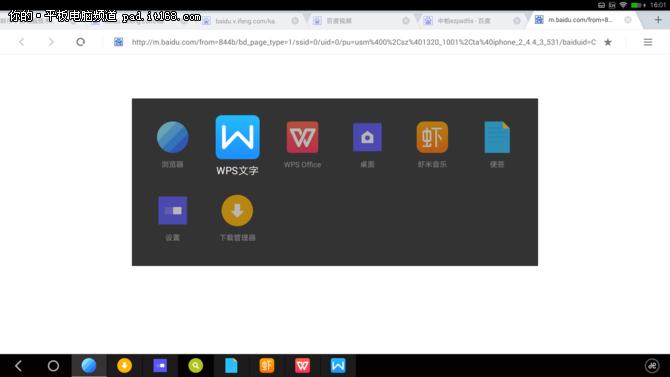Open the yellow download manager in taskbar

pyautogui.click(x=124, y=366)
